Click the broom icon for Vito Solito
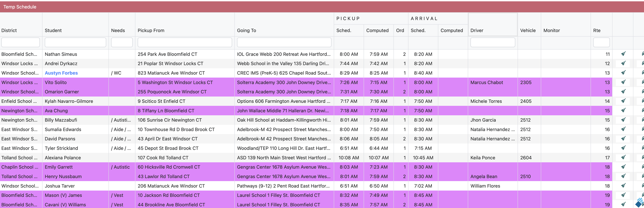 (x=623, y=82)
